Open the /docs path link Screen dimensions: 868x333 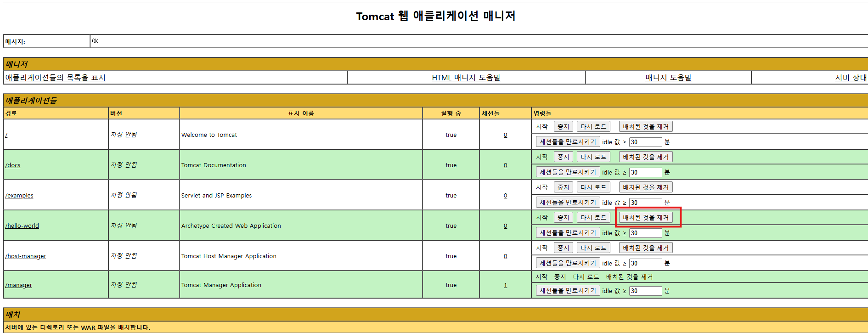tap(13, 165)
